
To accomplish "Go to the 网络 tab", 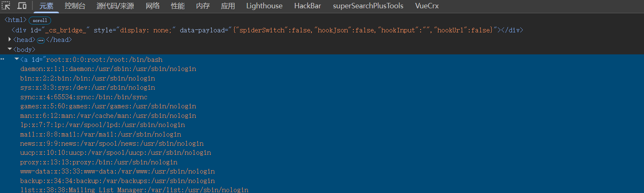I will pos(152,6).
